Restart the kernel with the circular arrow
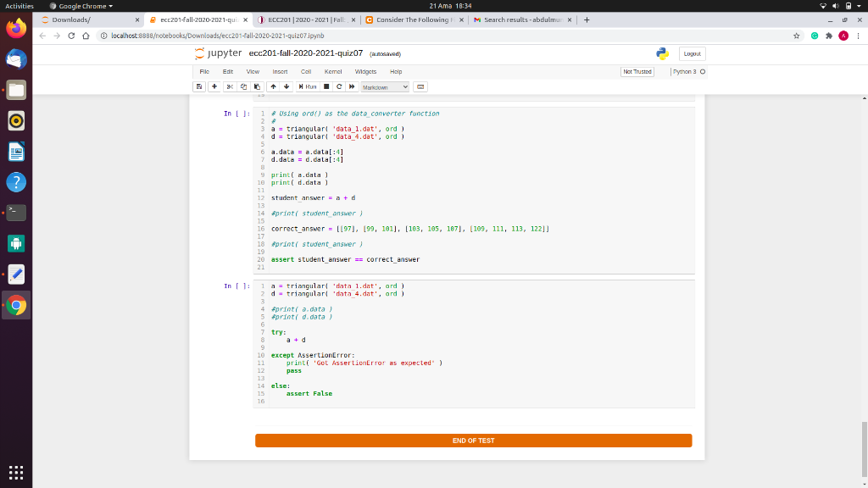The width and height of the screenshot is (868, 488). (x=339, y=86)
